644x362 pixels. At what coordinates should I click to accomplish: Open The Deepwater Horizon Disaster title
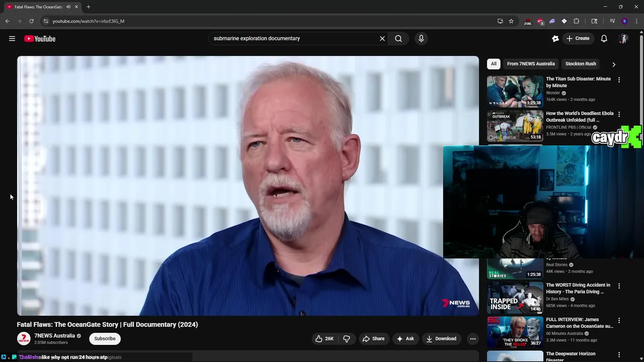point(571,356)
